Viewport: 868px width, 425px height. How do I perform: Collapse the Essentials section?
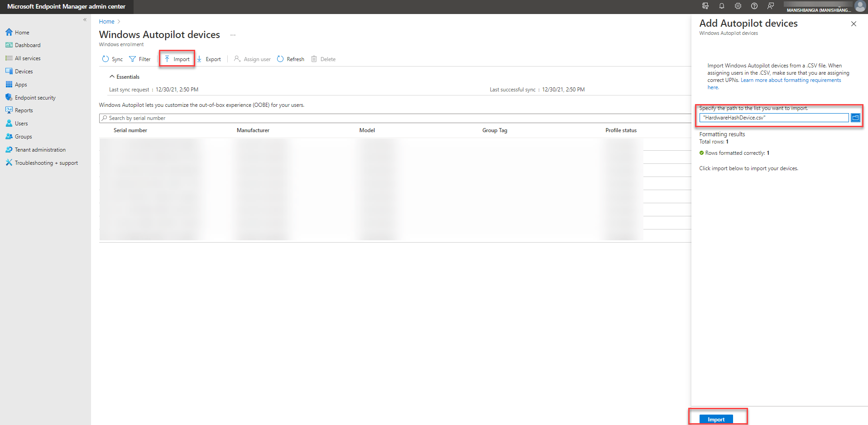click(125, 76)
